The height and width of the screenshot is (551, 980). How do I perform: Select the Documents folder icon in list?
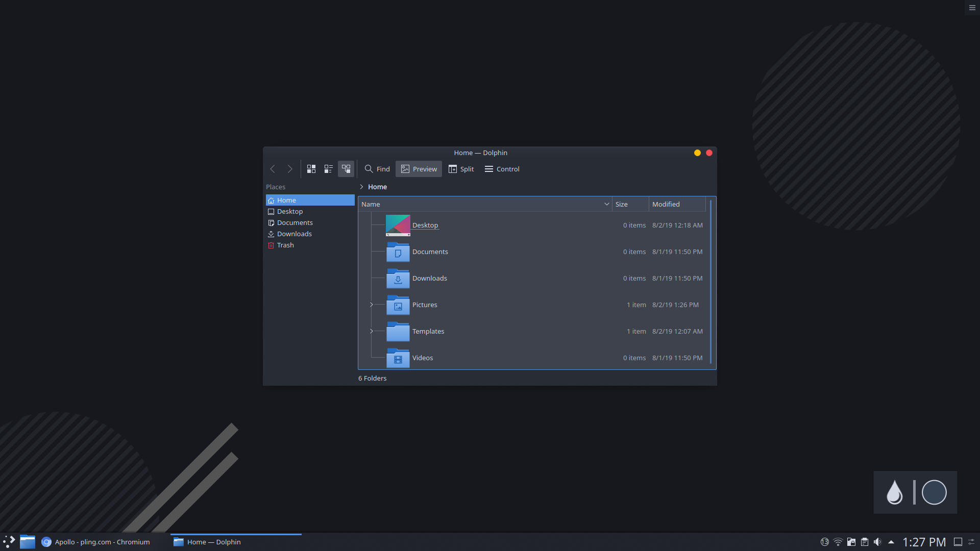tap(398, 252)
